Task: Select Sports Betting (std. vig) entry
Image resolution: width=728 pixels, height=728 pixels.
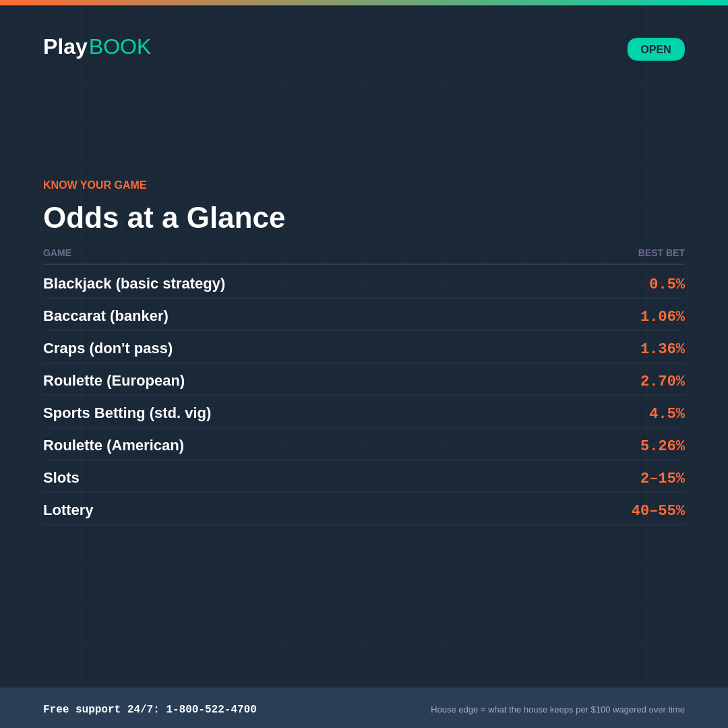Action: click(x=127, y=413)
